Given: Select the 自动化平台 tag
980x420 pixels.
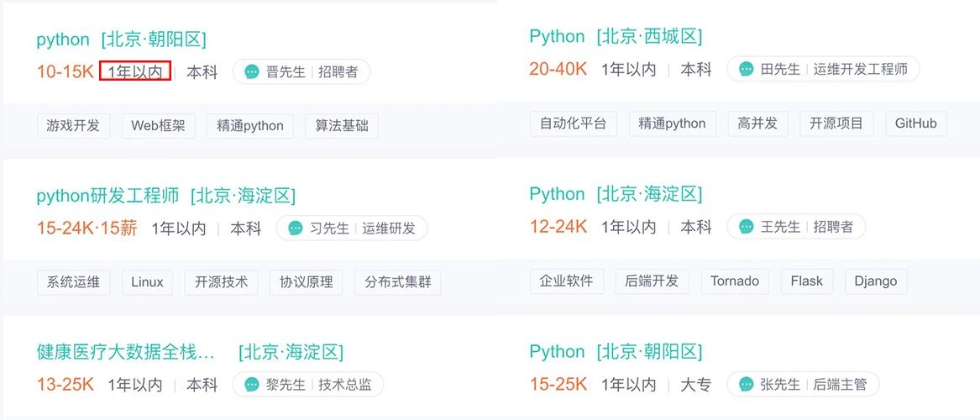Looking at the screenshot, I should [573, 123].
